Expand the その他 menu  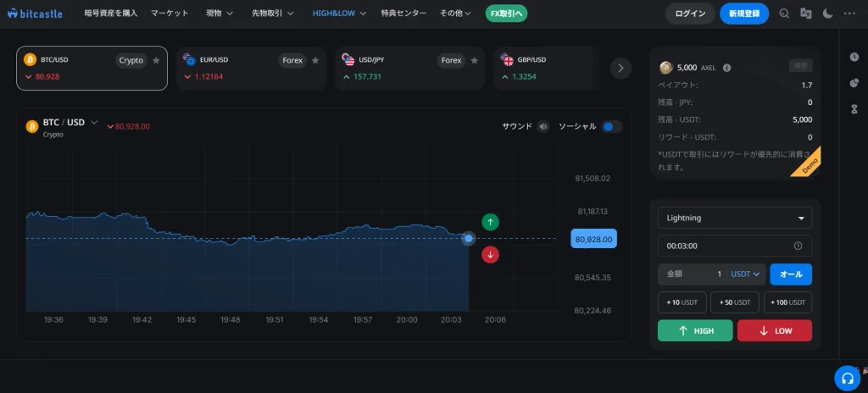click(x=455, y=14)
